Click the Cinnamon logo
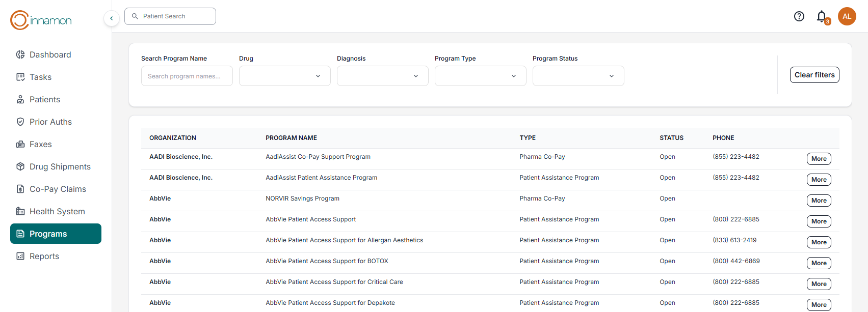Image resolution: width=868 pixels, height=312 pixels. click(41, 20)
